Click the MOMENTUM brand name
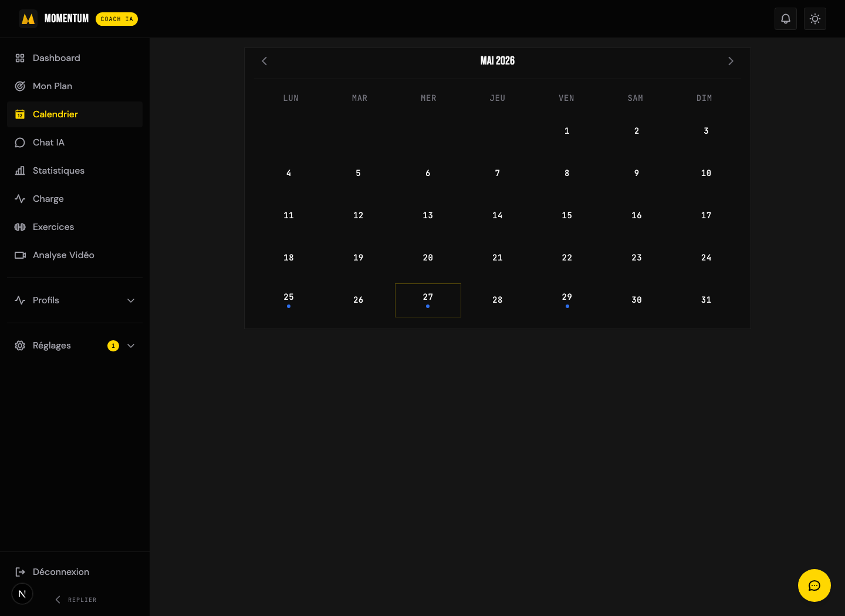 pyautogui.click(x=66, y=19)
